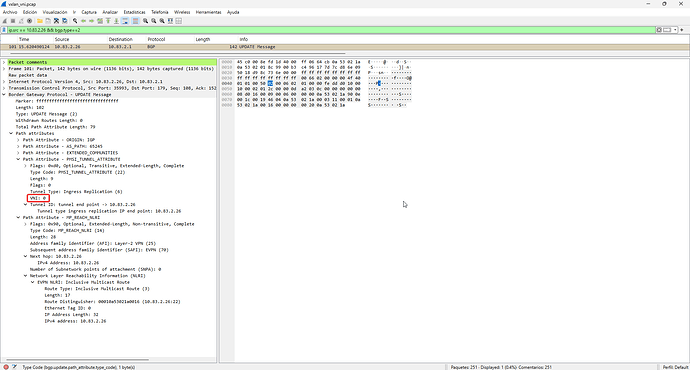Jump to the first packet
This screenshot has width=690, height=370.
[108, 21]
